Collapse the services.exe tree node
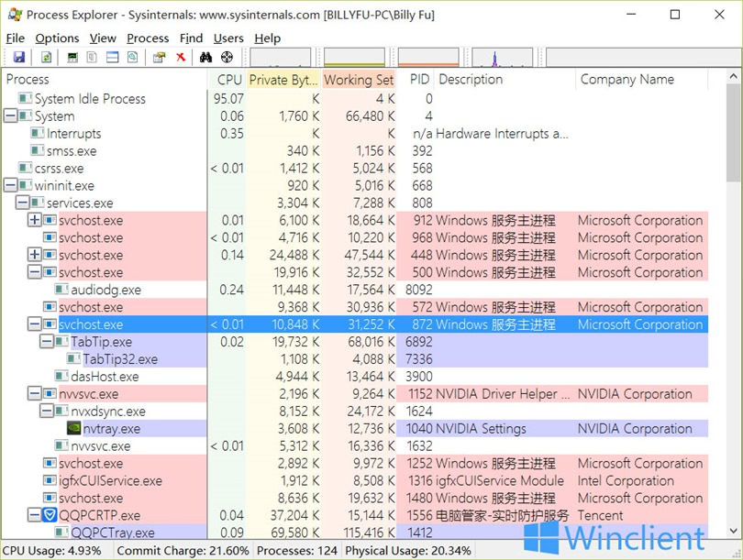 23,203
